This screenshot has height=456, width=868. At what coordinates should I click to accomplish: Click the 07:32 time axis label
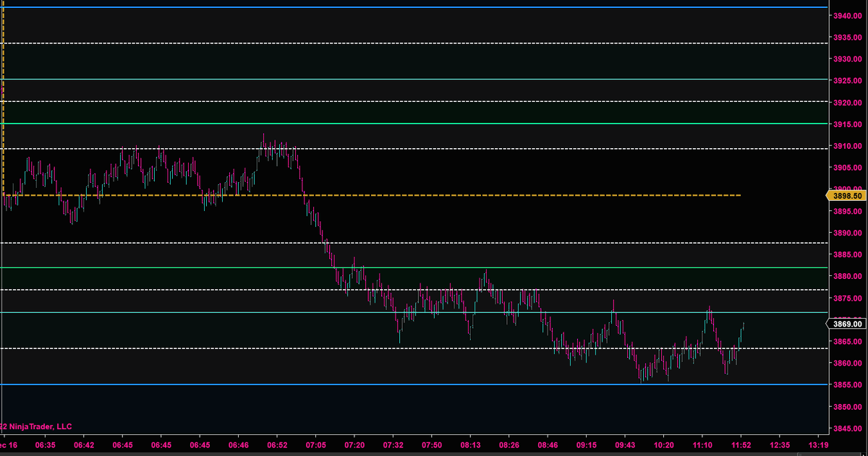point(393,445)
